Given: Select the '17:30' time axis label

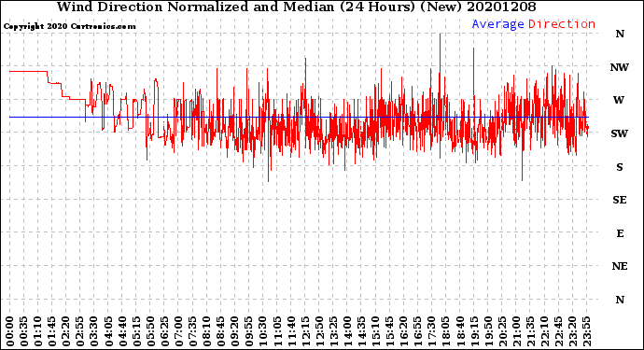Looking at the screenshot, I should pyautogui.click(x=431, y=331).
